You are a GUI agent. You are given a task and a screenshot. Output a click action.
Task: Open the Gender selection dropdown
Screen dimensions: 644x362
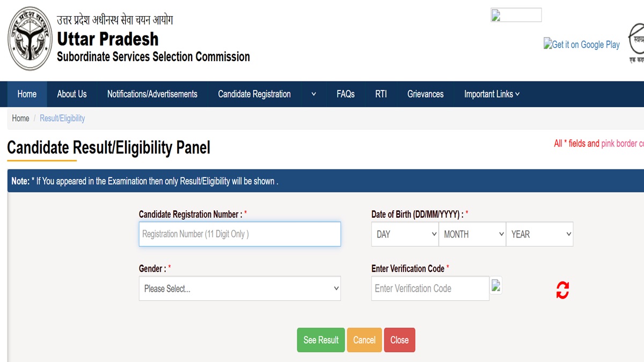coord(239,288)
